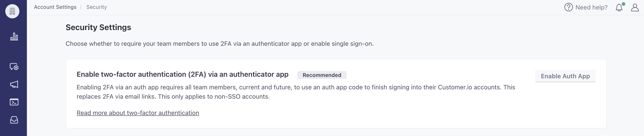Open the inbox tray sidebar icon
The width and height of the screenshot is (644, 136).
pos(14,120)
